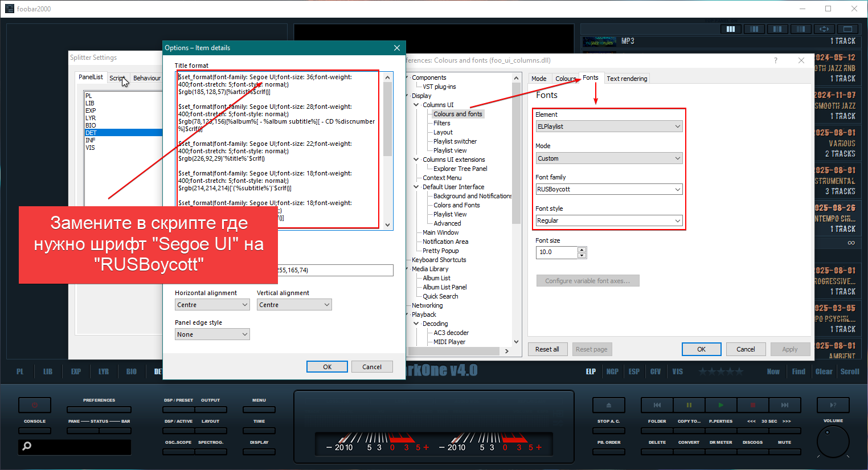Click the four-arrows move icon in top bar
Screen dimensions: 868x470
824,29
